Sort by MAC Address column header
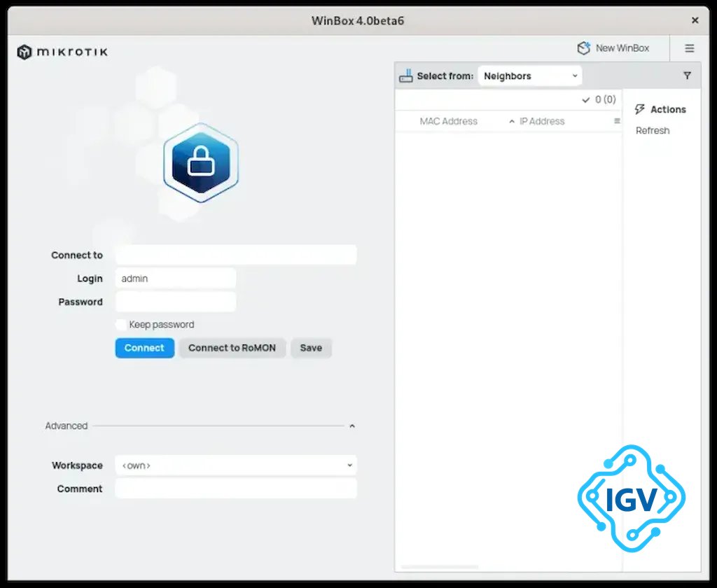The image size is (717, 588). click(448, 121)
